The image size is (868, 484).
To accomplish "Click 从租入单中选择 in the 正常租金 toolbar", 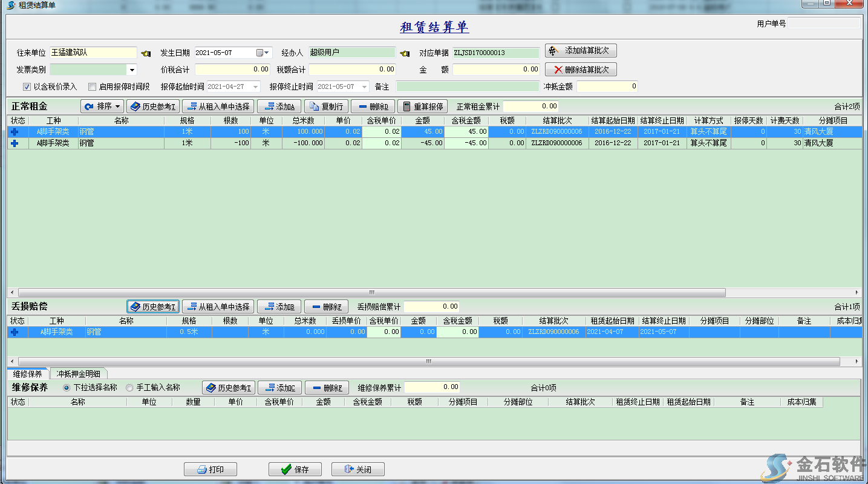I will (218, 106).
